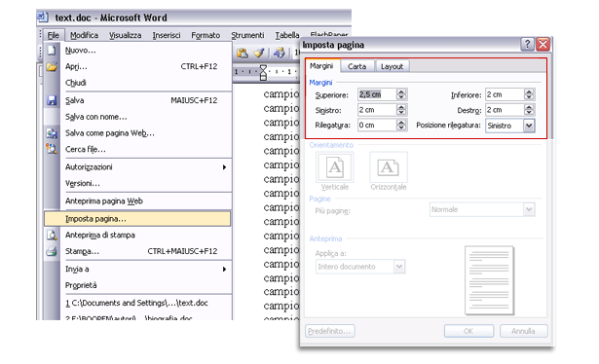Choose Nuovo... from the File menu
The width and height of the screenshot is (599, 364).
pos(137,51)
